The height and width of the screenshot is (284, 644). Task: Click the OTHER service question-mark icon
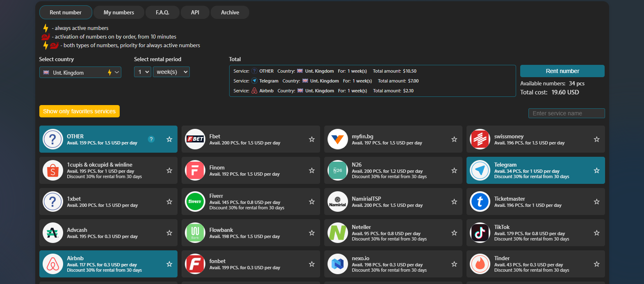point(53,139)
